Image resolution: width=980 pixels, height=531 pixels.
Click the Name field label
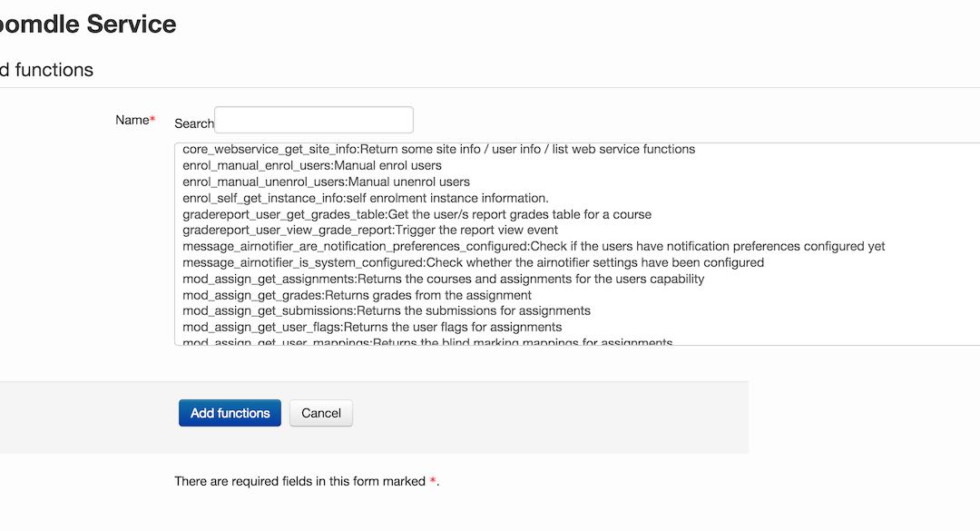pyautogui.click(x=132, y=120)
